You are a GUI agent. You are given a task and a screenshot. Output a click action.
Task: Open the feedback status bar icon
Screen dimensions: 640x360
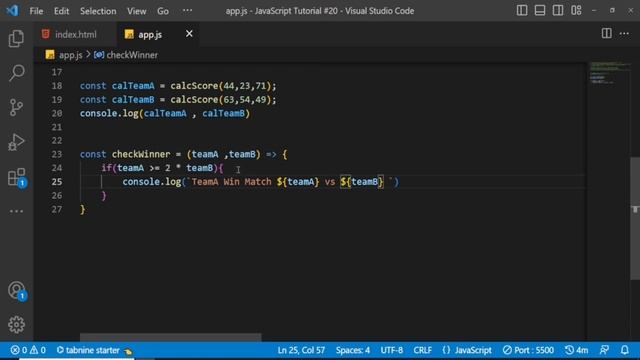pyautogui.click(x=604, y=350)
